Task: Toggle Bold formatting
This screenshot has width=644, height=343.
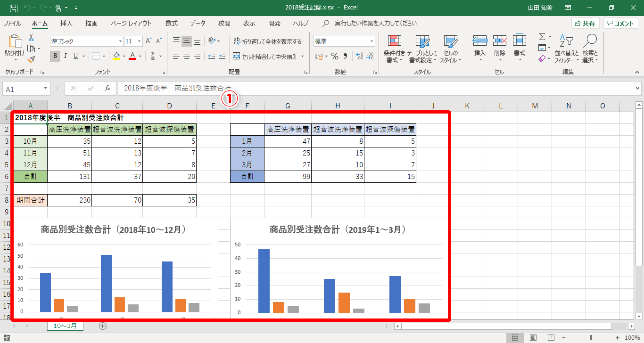Action: (x=55, y=57)
